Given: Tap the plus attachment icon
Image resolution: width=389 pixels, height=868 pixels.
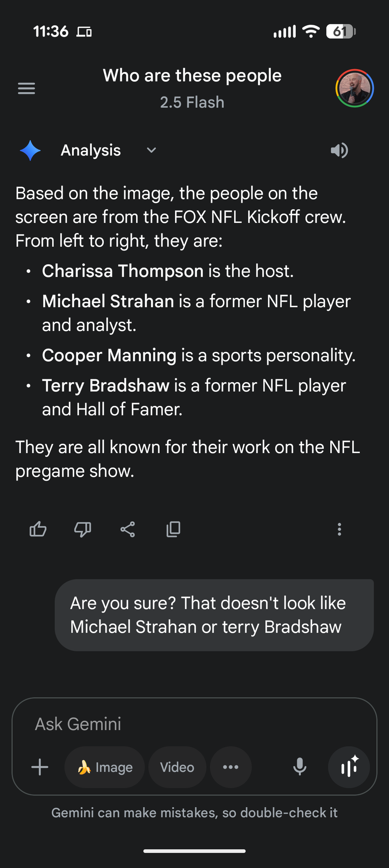Looking at the screenshot, I should 40,767.
